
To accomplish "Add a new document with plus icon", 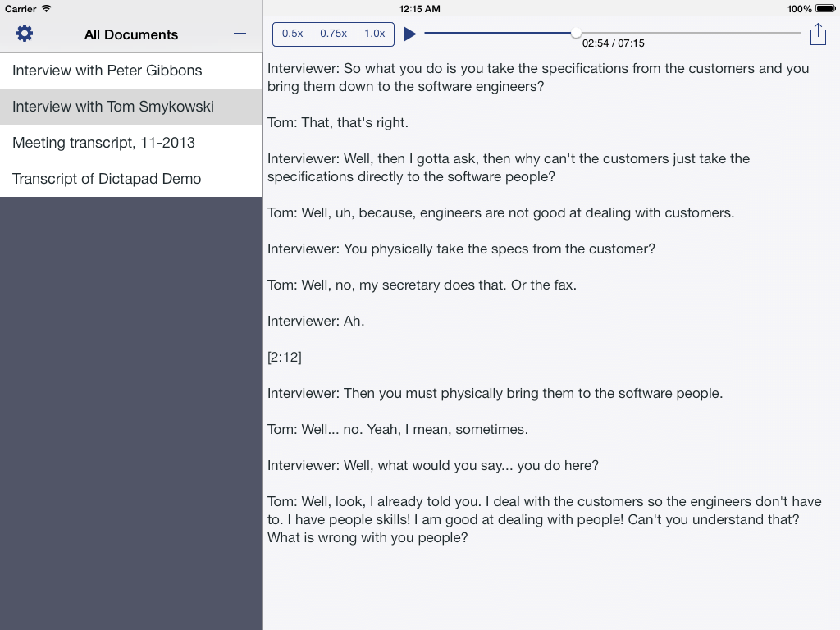I will point(240,34).
